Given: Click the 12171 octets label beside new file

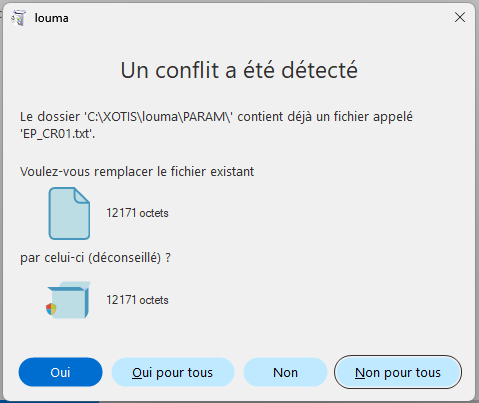Looking at the screenshot, I should click(137, 300).
